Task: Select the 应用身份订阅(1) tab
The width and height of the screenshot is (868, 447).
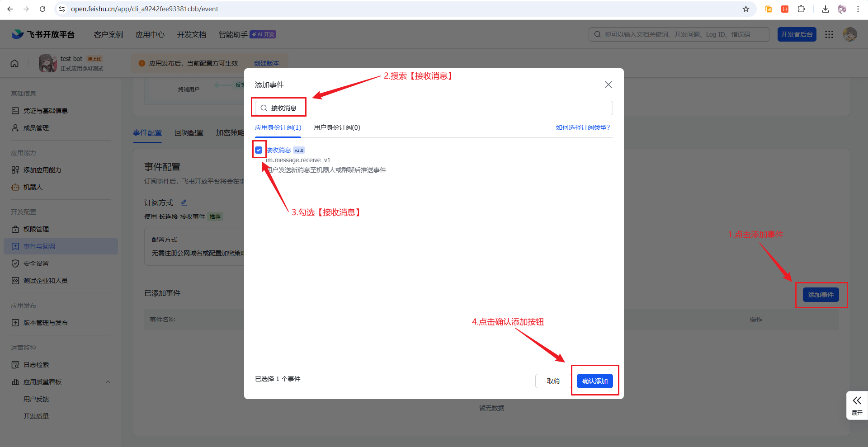Action: pos(278,127)
